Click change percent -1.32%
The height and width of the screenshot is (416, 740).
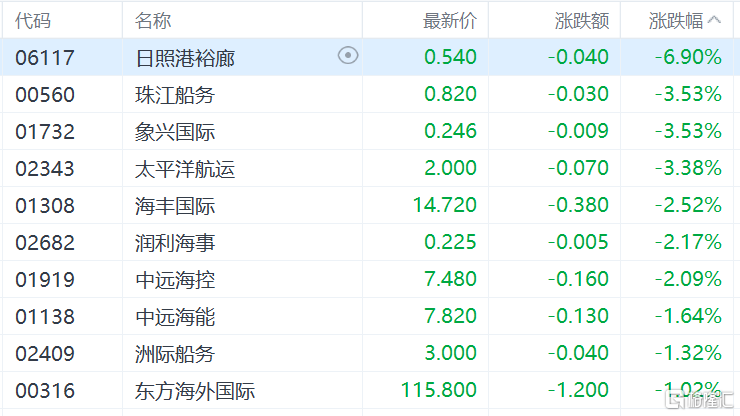[x=688, y=352]
